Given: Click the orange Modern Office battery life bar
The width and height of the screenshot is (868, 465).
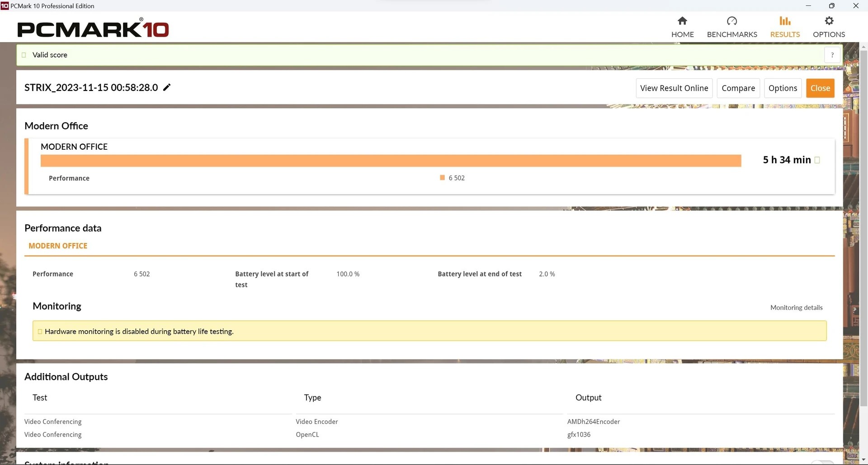Looking at the screenshot, I should [x=391, y=161].
